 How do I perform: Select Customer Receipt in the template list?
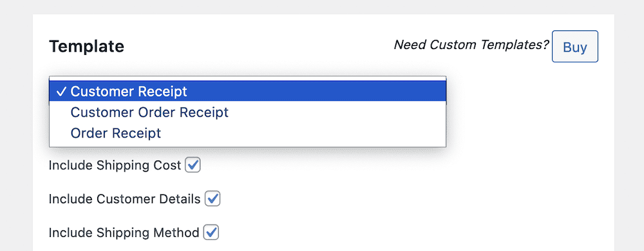[x=129, y=92]
